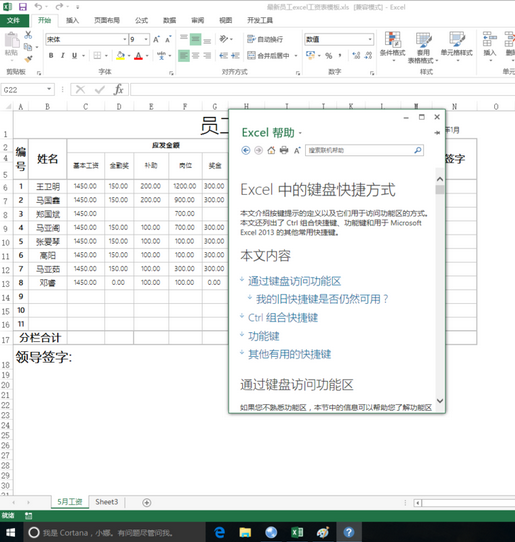Viewport: 515px width, 542px height.
Task: Toggle left text alignment
Action: 184,55
